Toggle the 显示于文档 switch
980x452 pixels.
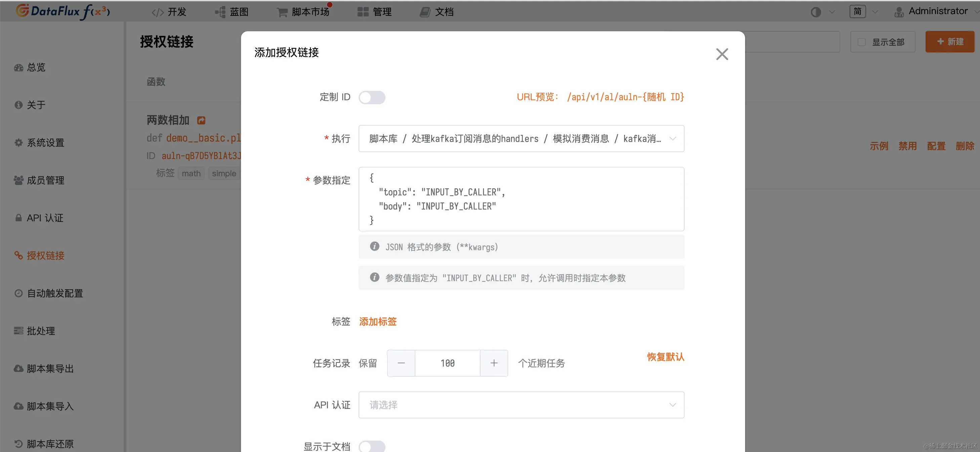click(372, 446)
